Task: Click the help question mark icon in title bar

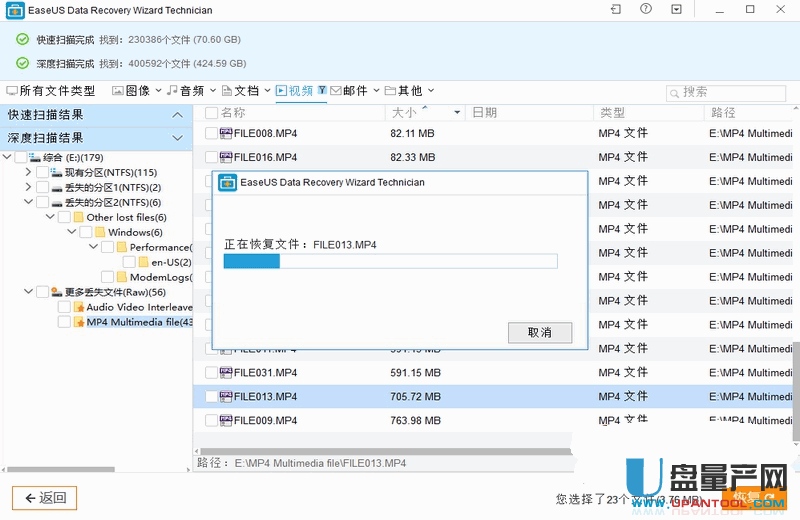Action: coord(646,9)
